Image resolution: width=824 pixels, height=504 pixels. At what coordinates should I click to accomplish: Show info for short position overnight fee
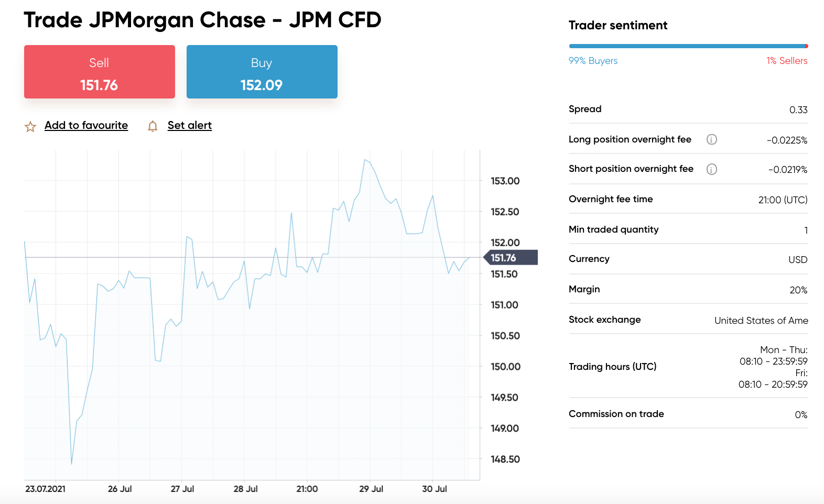[x=711, y=169]
